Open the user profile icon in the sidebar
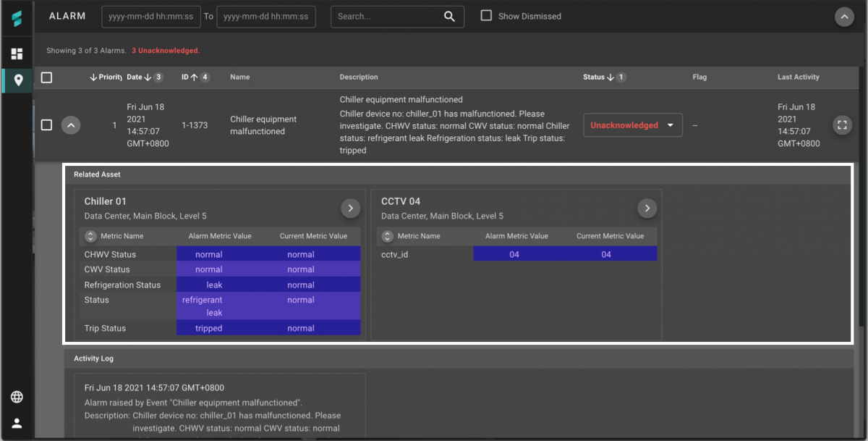The image size is (868, 441). (x=17, y=422)
